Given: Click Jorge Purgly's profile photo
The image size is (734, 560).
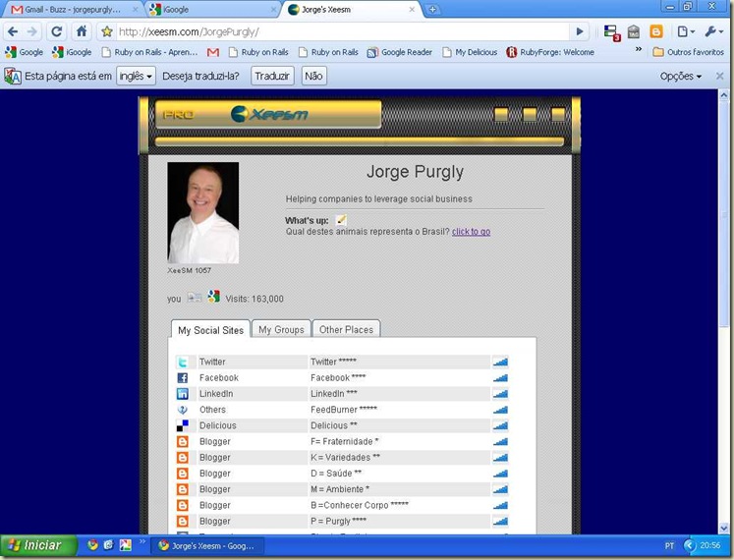Looking at the screenshot, I should (203, 213).
